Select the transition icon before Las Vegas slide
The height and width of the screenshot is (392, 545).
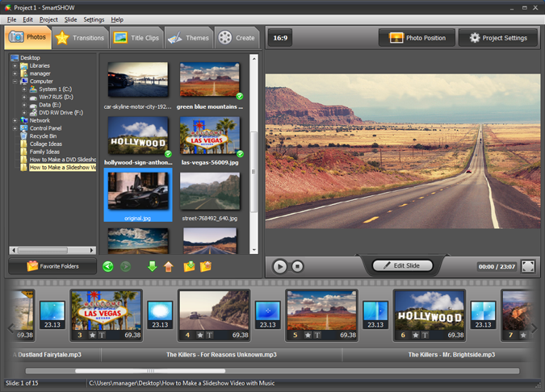click(x=52, y=315)
